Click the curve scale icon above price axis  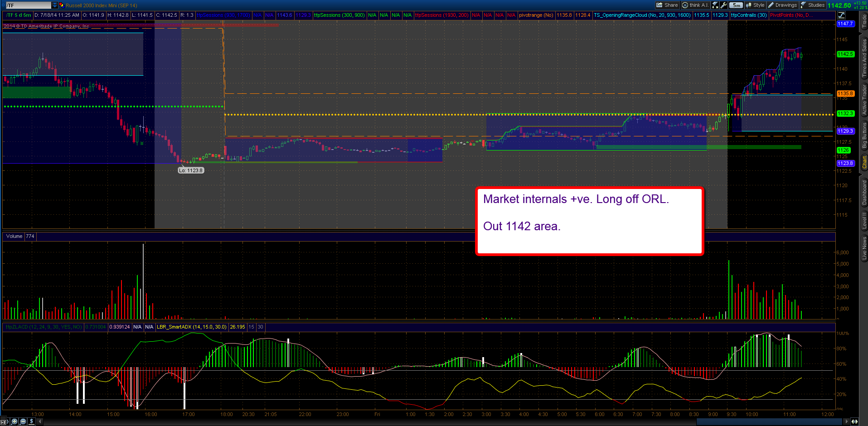coord(842,15)
